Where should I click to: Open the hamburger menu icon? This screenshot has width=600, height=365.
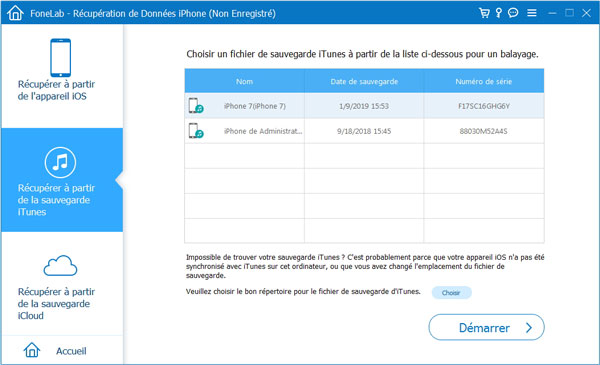[532, 13]
